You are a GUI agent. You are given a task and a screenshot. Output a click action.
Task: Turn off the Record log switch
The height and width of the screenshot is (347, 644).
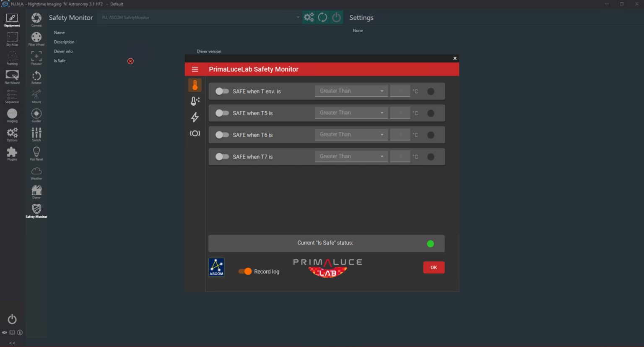pos(245,271)
